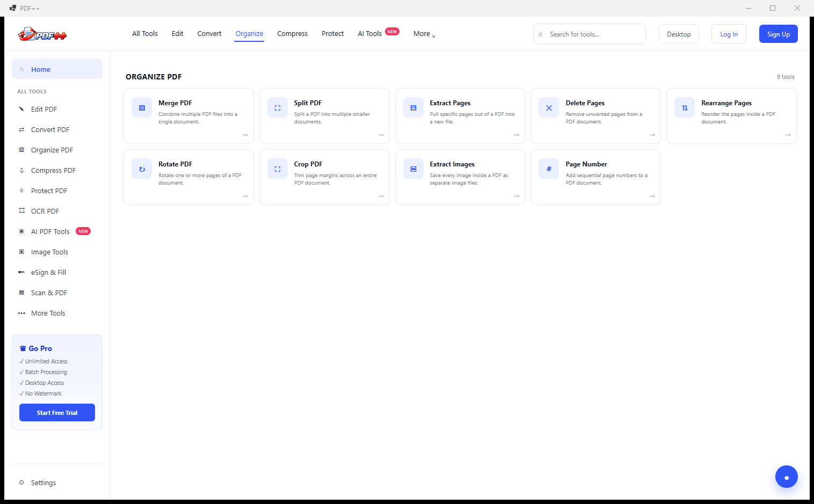
Task: Click the PDF++ logo in header
Action: coord(42,34)
